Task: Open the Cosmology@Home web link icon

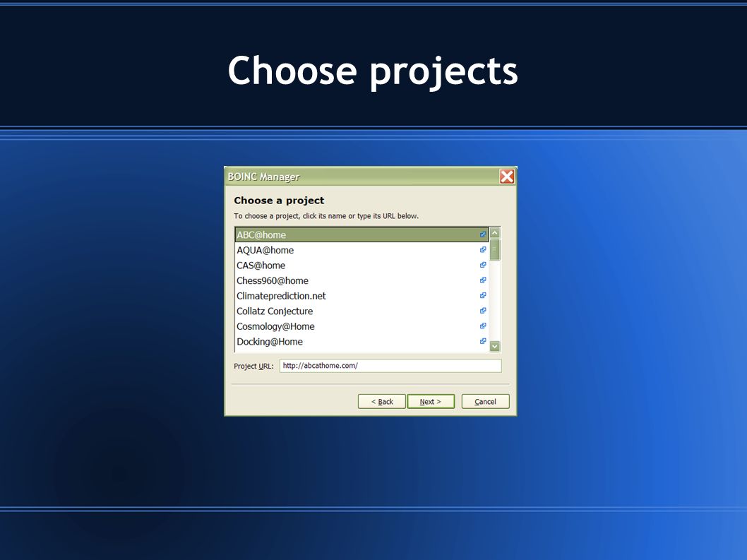Action: pos(483,326)
